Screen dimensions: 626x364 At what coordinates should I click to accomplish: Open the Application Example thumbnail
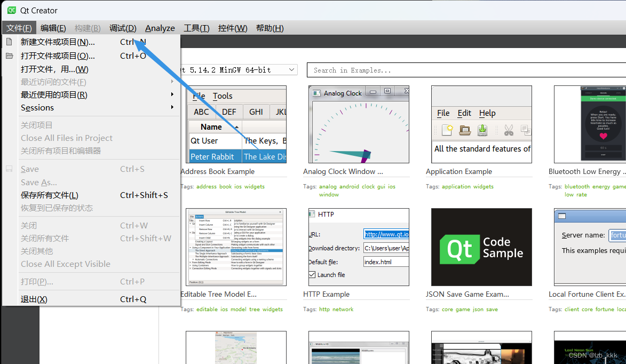coord(481,124)
